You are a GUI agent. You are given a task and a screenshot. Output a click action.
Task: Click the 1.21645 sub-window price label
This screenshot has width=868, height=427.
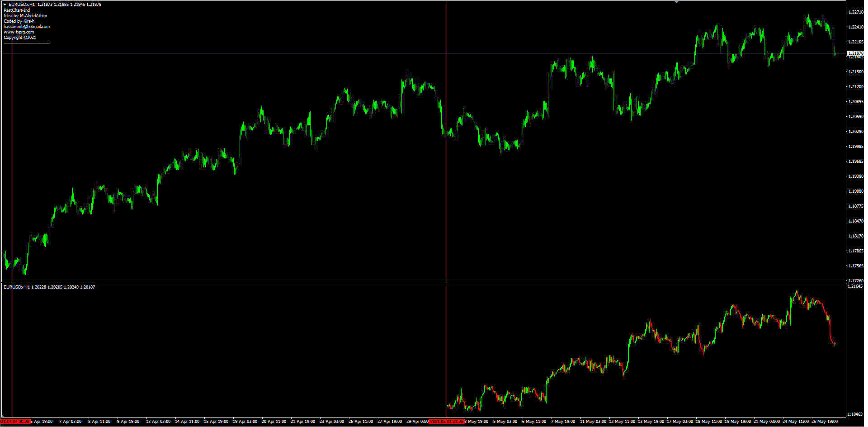pos(855,286)
